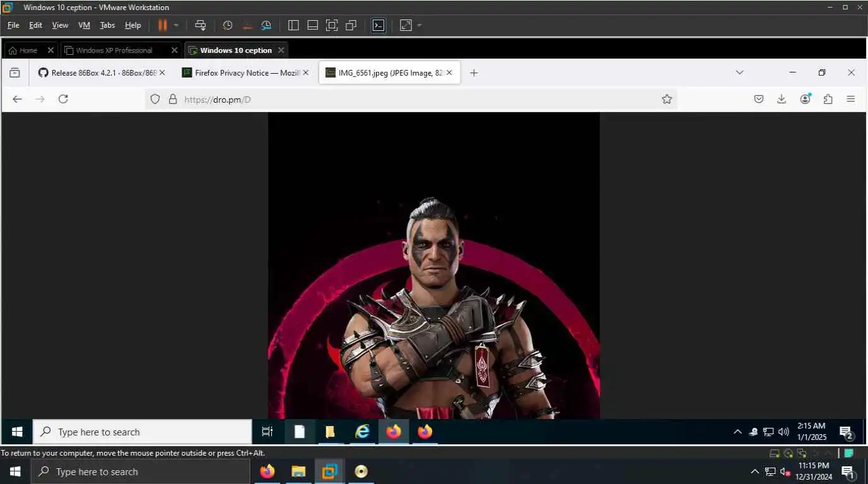868x484 pixels.
Task: Open the Firefox account icon
Action: [x=805, y=99]
